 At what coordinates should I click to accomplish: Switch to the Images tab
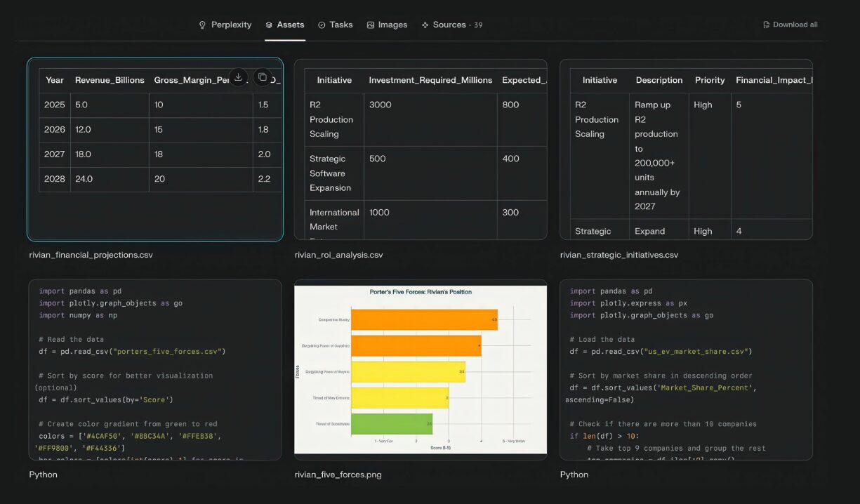pyautogui.click(x=387, y=25)
